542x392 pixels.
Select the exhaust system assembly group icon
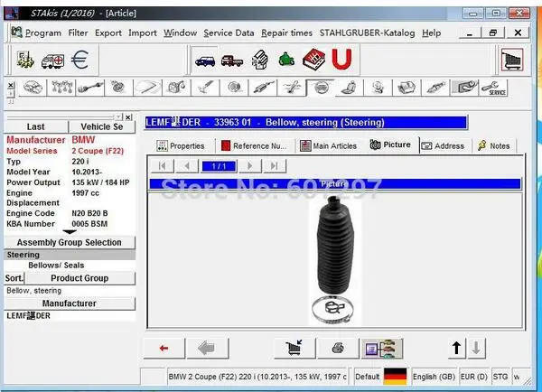click(x=262, y=88)
